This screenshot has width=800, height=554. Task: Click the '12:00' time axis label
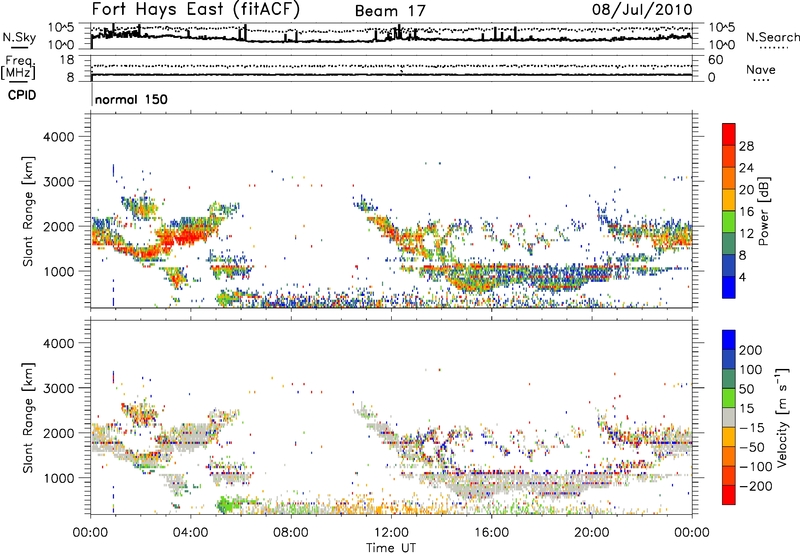click(x=391, y=533)
